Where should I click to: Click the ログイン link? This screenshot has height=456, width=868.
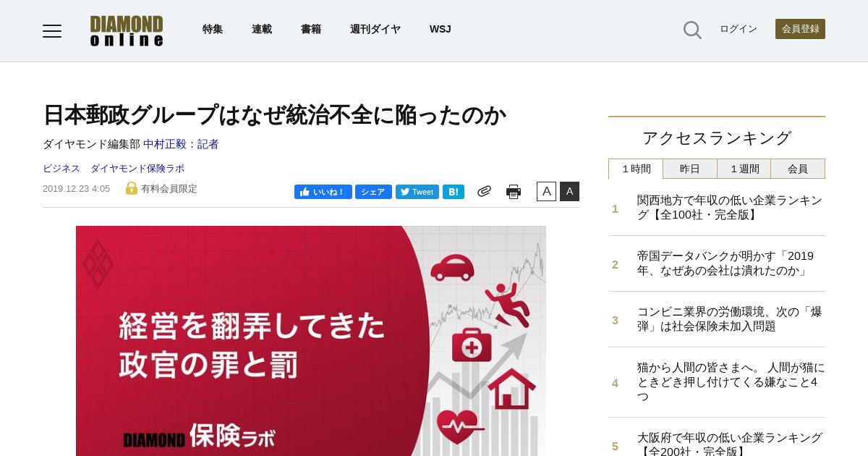739,29
